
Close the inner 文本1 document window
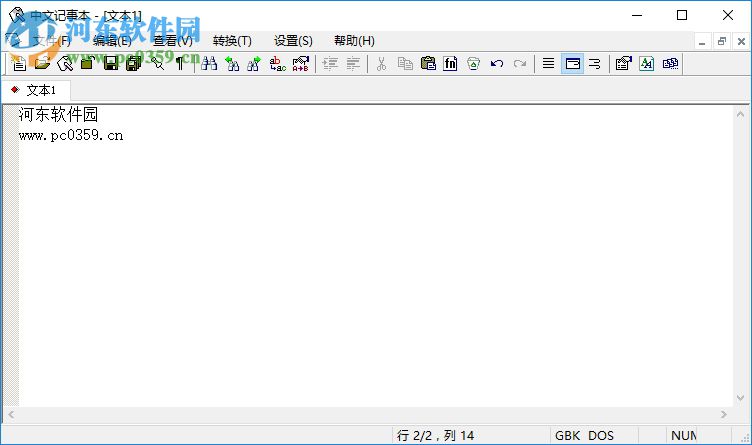click(741, 41)
